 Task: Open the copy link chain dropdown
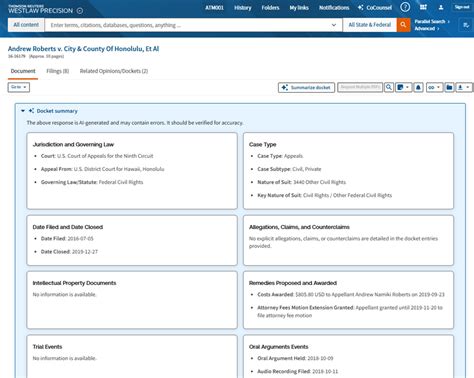pyautogui.click(x=434, y=87)
